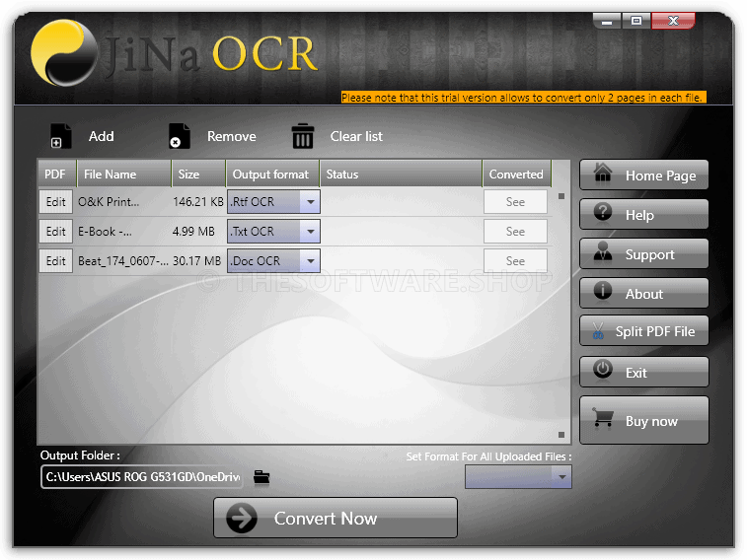747x560 pixels.
Task: Open Support button label
Action: pyautogui.click(x=650, y=255)
